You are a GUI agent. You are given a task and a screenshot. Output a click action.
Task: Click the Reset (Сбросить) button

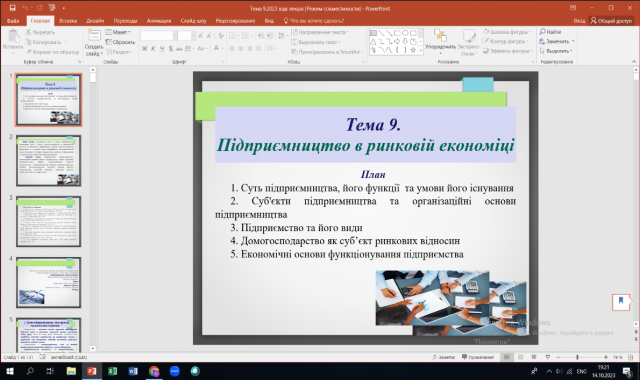click(120, 42)
